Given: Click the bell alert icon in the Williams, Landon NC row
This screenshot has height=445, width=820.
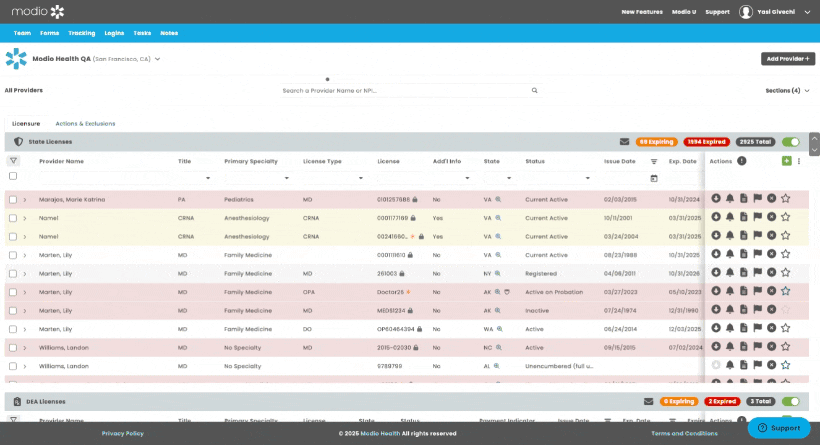Looking at the screenshot, I should 729,347.
